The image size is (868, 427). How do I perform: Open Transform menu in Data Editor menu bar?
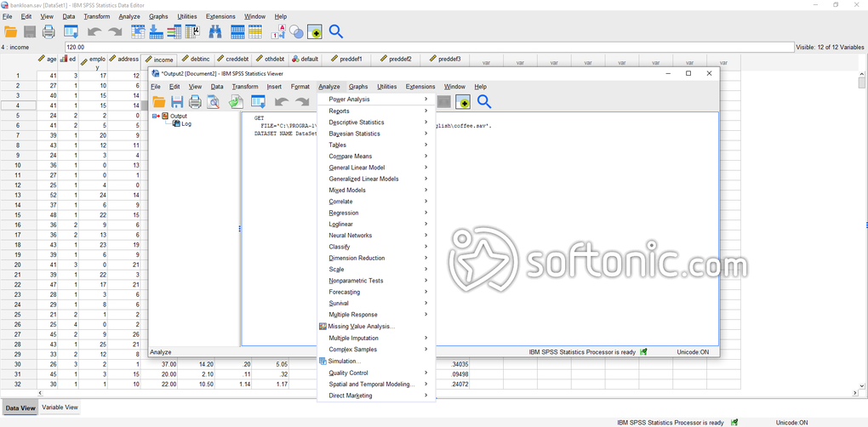point(97,17)
